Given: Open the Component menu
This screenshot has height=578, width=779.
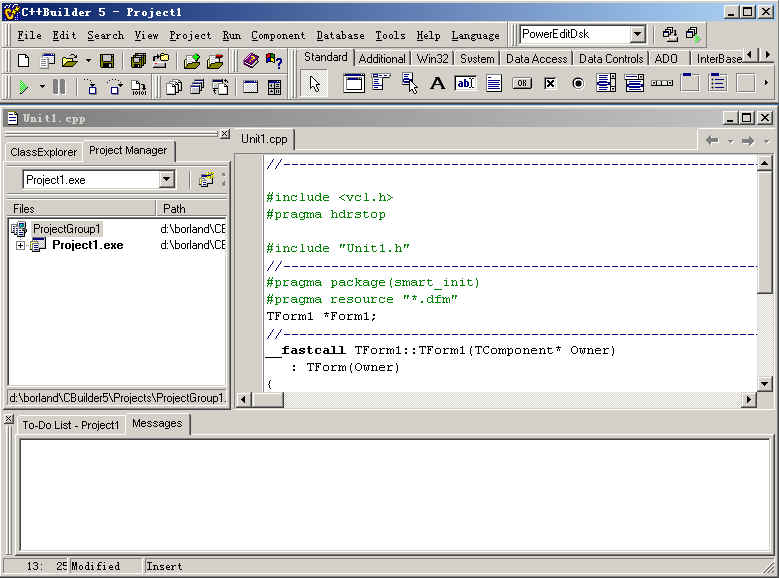Looking at the screenshot, I should pos(278,35).
